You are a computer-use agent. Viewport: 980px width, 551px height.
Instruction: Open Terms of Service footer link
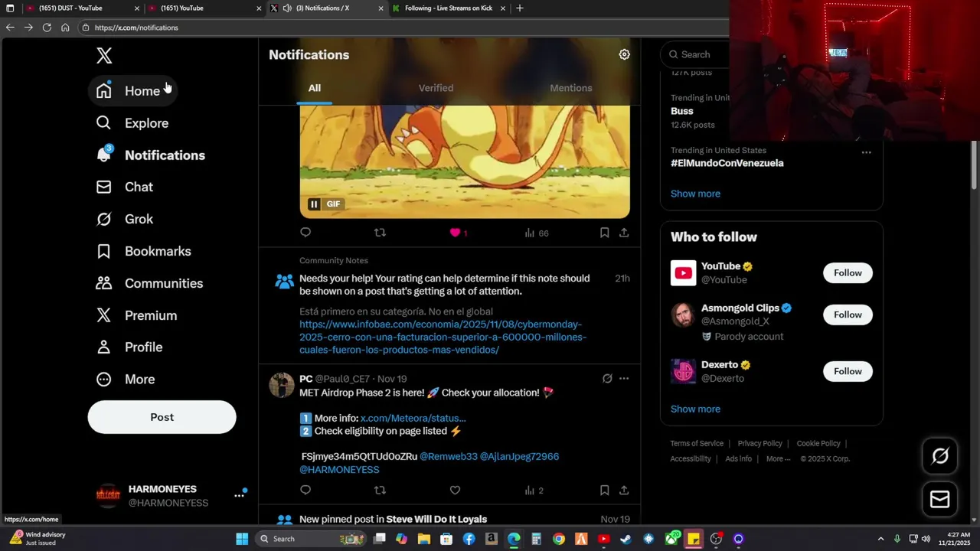(697, 444)
